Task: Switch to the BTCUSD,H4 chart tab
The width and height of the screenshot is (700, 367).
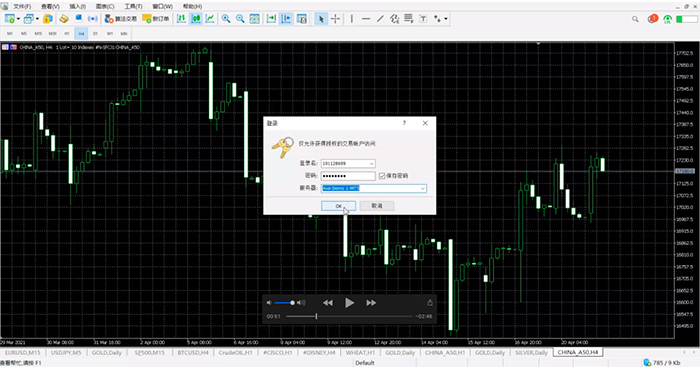Action: click(x=193, y=353)
